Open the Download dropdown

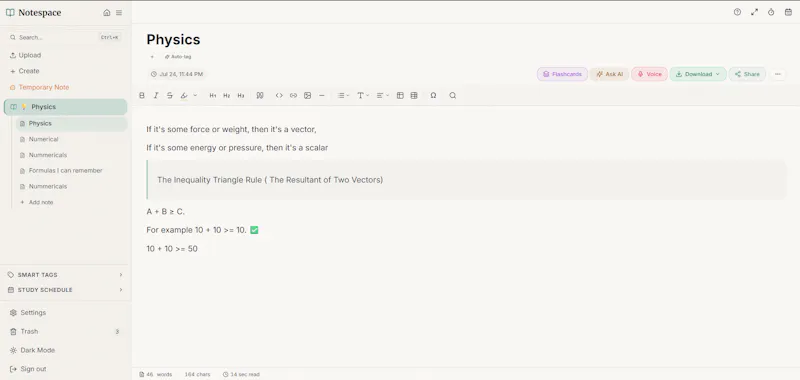point(698,74)
